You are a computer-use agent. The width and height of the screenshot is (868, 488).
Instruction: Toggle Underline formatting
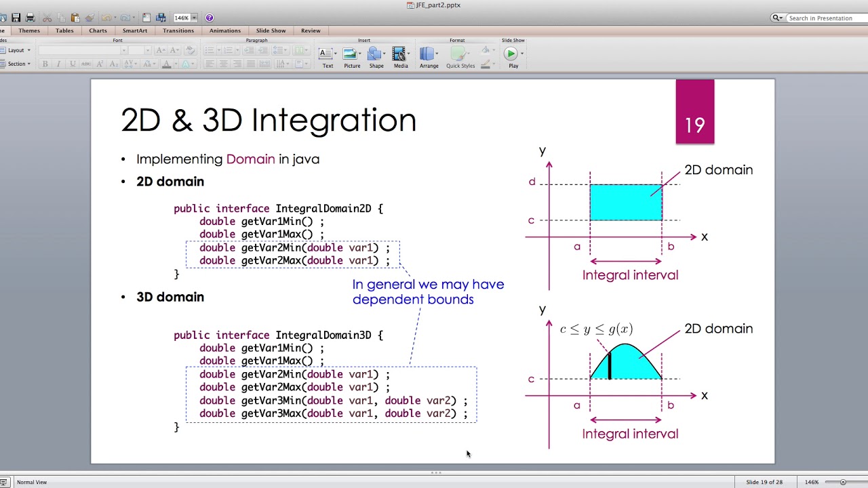(x=73, y=64)
